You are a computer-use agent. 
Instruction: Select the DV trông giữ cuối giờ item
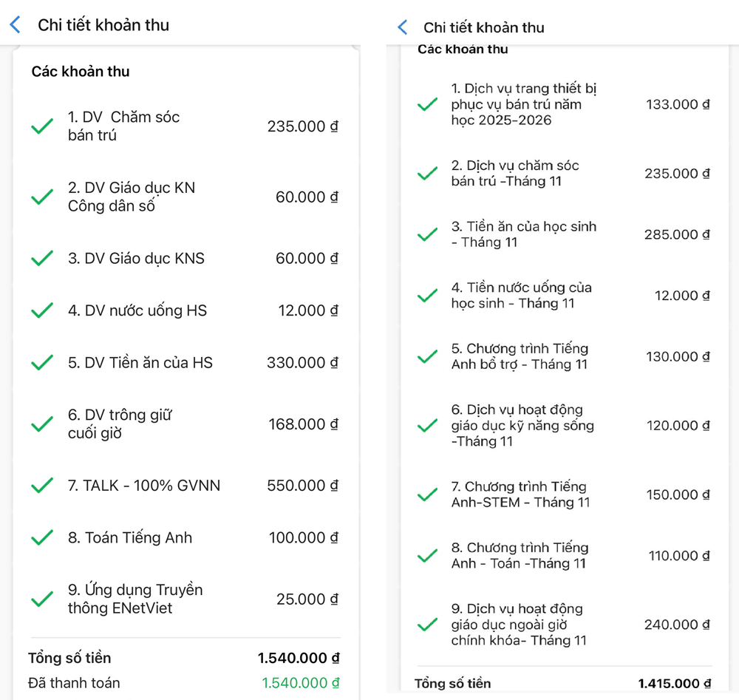click(x=120, y=424)
